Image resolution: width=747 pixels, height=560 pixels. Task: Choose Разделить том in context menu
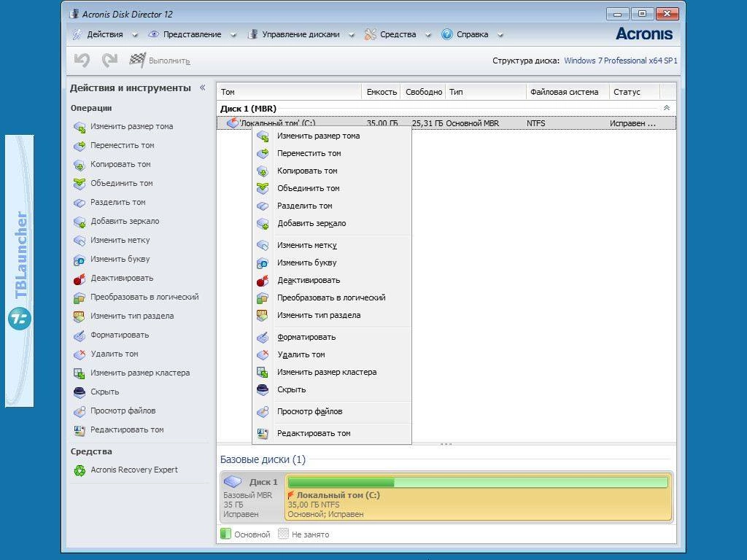(332, 206)
